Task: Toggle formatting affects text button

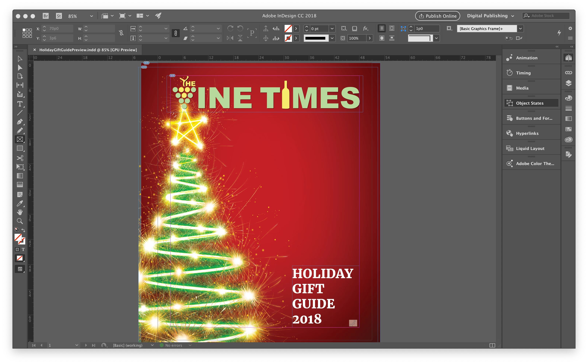Action: (x=23, y=249)
